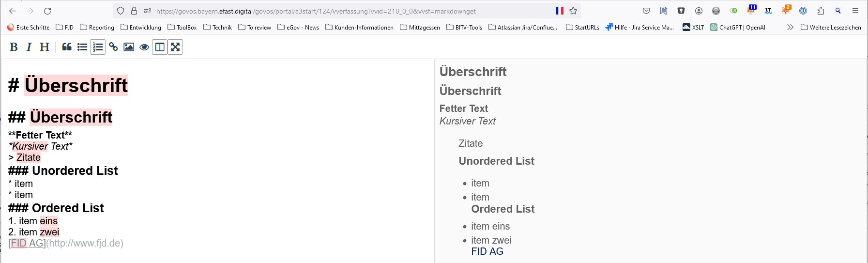
Task: Insert a numbered ordered list
Action: [98, 47]
